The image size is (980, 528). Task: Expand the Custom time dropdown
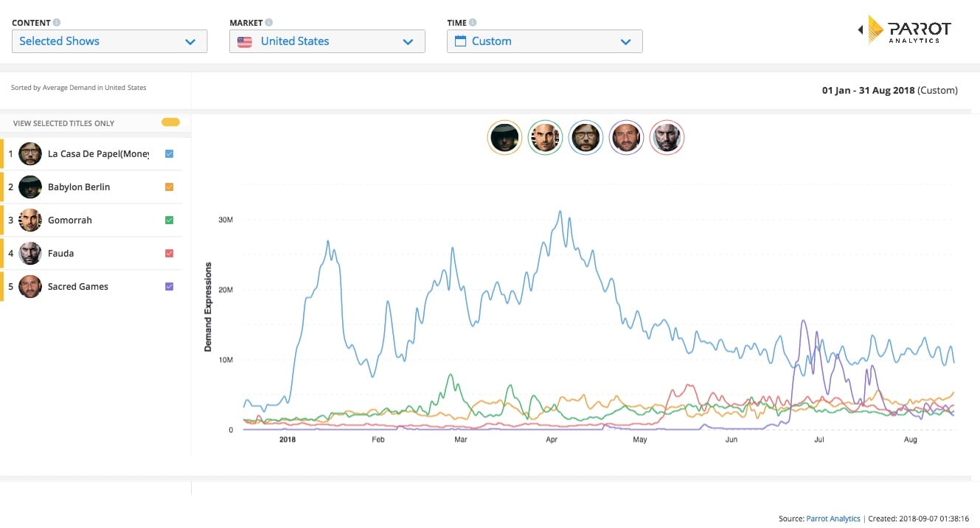point(545,41)
